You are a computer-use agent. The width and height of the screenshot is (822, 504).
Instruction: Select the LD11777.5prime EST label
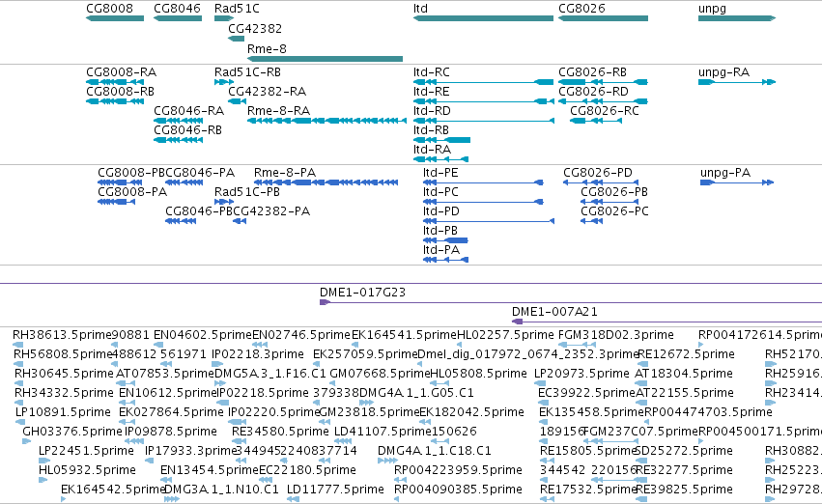335,490
